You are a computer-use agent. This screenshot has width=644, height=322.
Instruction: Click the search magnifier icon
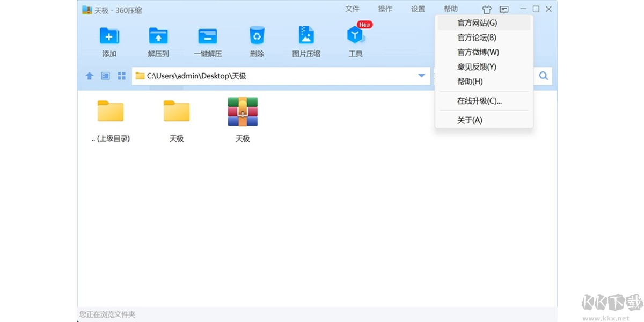pos(543,76)
